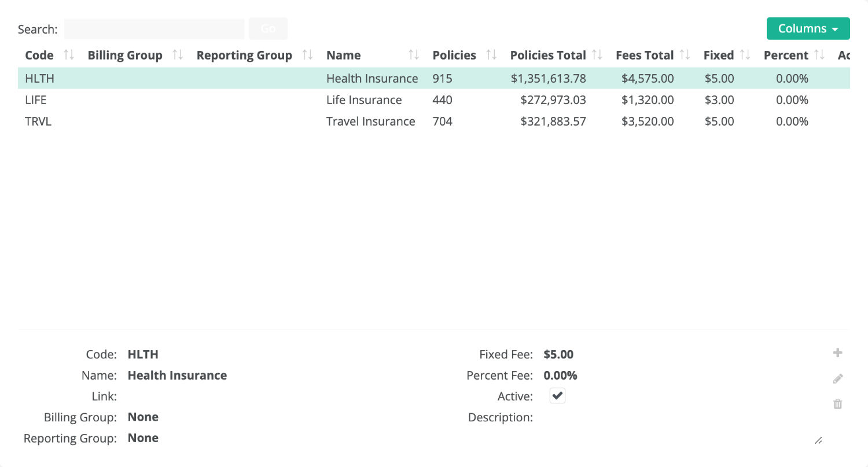This screenshot has width=868, height=467.
Task: Focus the Search input field
Action: point(154,29)
